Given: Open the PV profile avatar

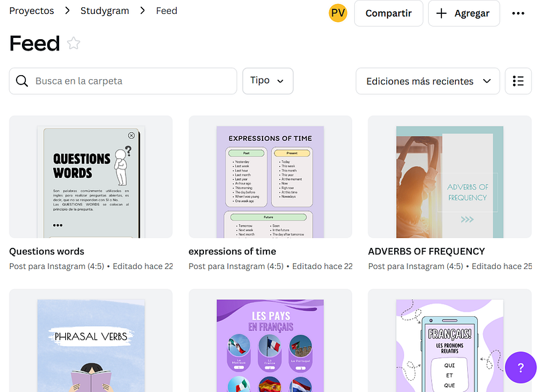Looking at the screenshot, I should 338,13.
